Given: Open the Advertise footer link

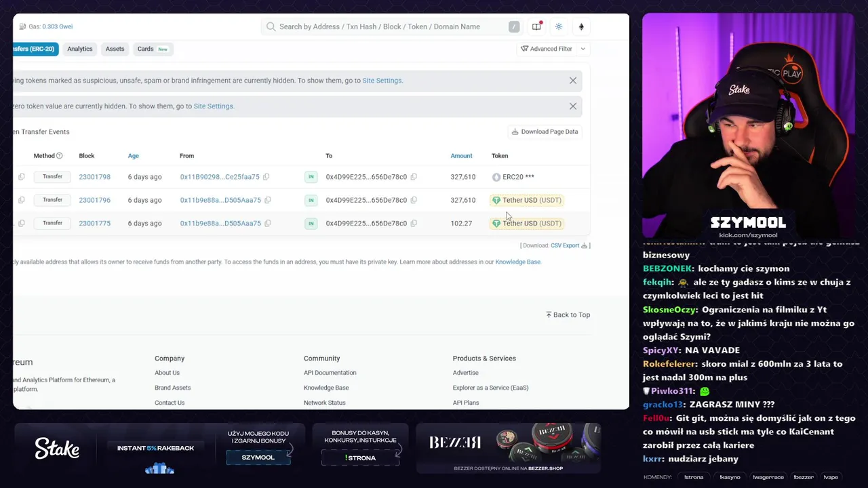Looking at the screenshot, I should pos(465,373).
